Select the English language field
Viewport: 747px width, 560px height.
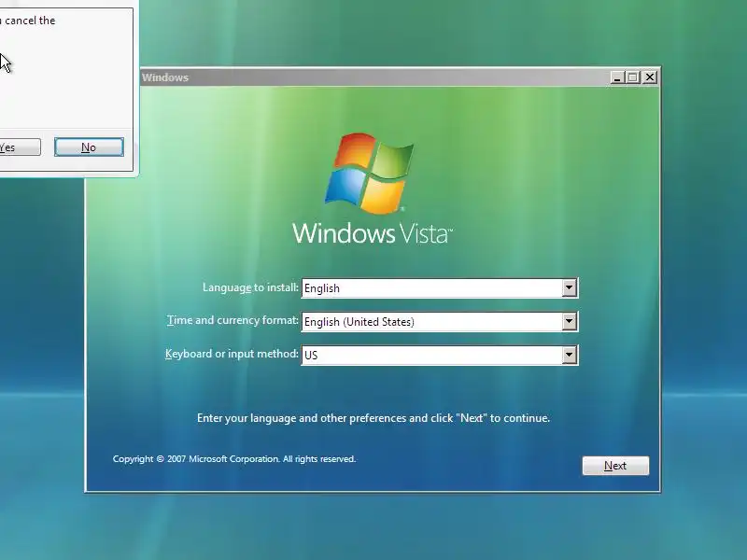coord(440,288)
